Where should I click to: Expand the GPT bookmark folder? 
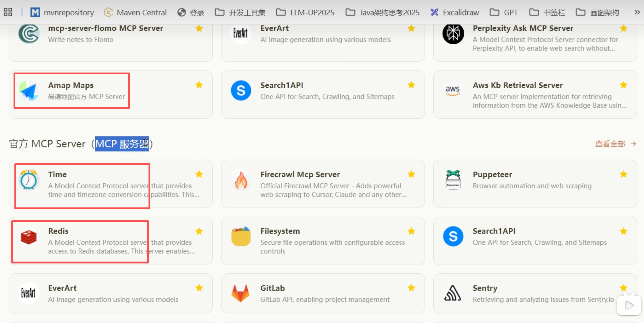click(x=504, y=12)
